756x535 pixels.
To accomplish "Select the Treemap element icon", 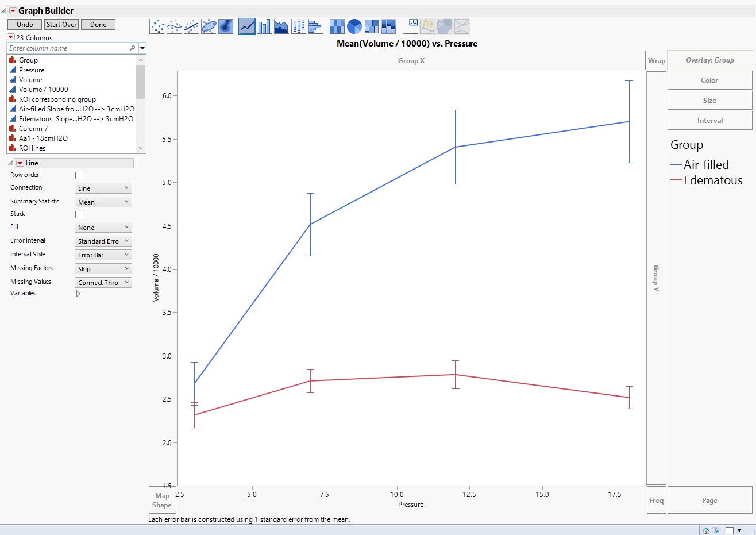I will coord(372,26).
